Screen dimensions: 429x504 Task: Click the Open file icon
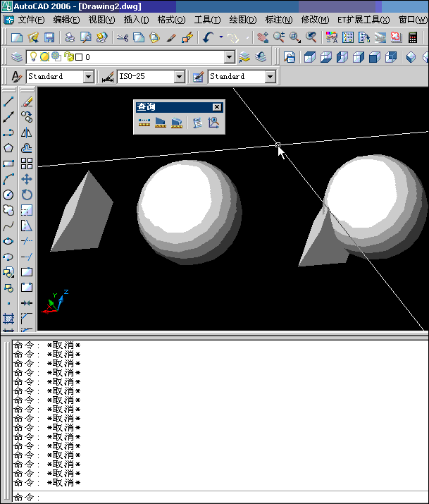pyautogui.click(x=33, y=37)
